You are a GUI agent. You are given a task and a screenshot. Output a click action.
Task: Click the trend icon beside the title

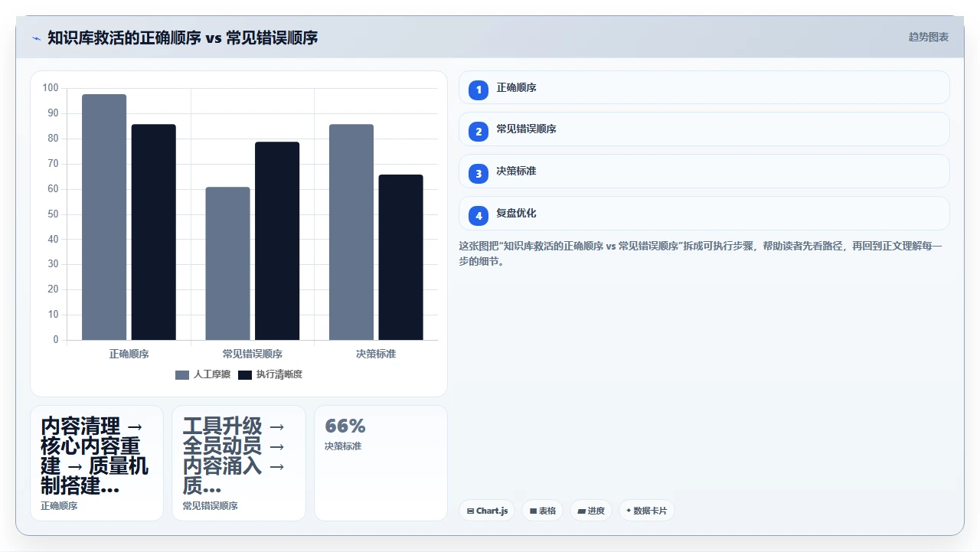[x=36, y=38]
